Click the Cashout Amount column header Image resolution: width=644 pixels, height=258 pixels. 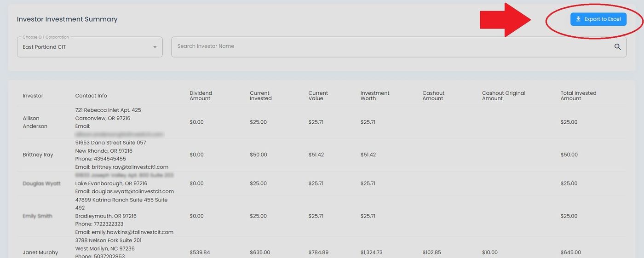pyautogui.click(x=433, y=96)
